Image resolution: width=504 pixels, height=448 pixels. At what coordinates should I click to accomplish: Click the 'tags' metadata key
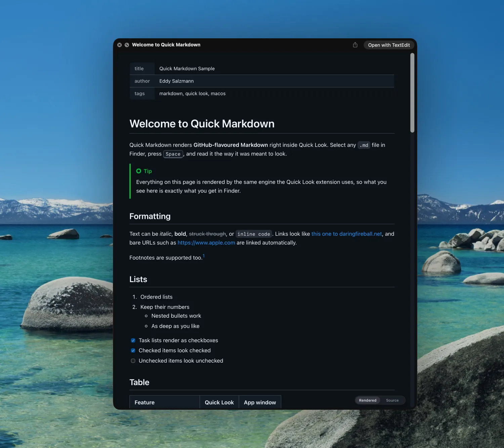coord(139,93)
